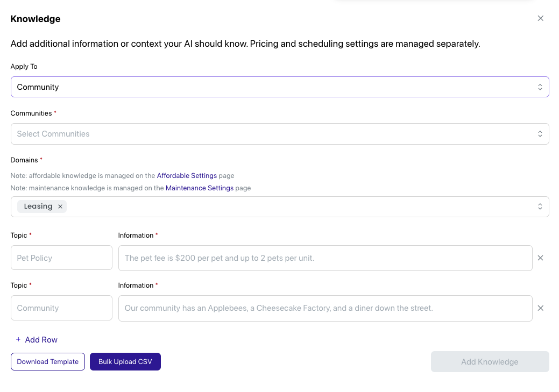Open the Affordable Settings link
Viewport: 559px width, 392px height.
[187, 176]
